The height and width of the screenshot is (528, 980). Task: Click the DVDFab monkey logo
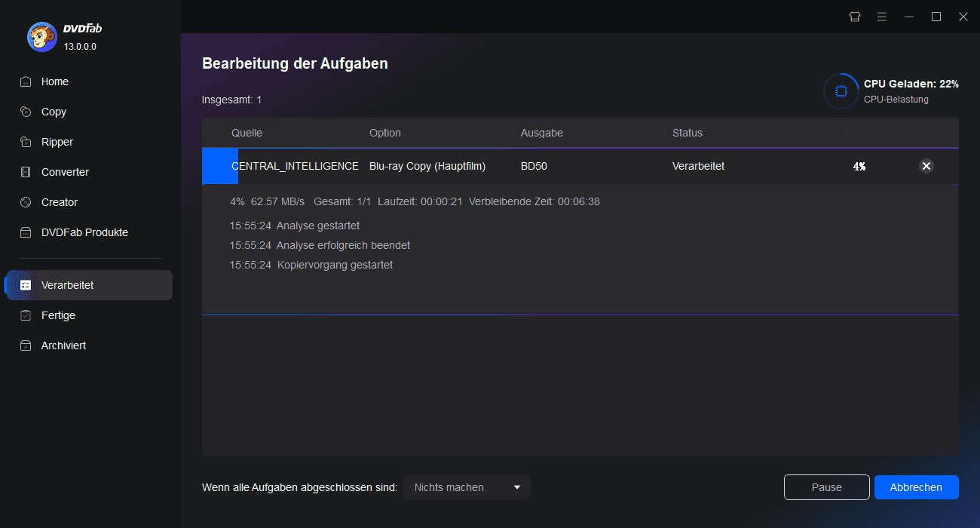click(x=41, y=37)
